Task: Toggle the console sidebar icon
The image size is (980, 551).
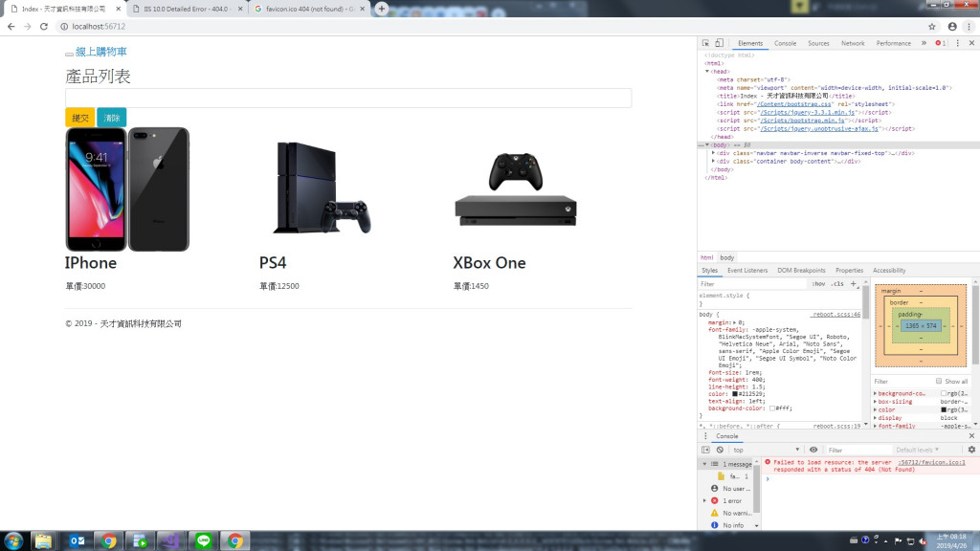Action: [x=705, y=450]
